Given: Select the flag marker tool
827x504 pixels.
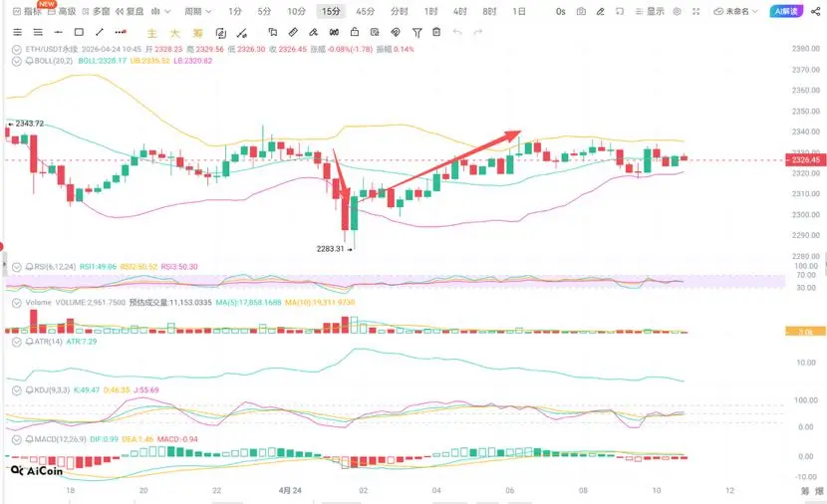Looking at the screenshot, I should click(273, 32).
